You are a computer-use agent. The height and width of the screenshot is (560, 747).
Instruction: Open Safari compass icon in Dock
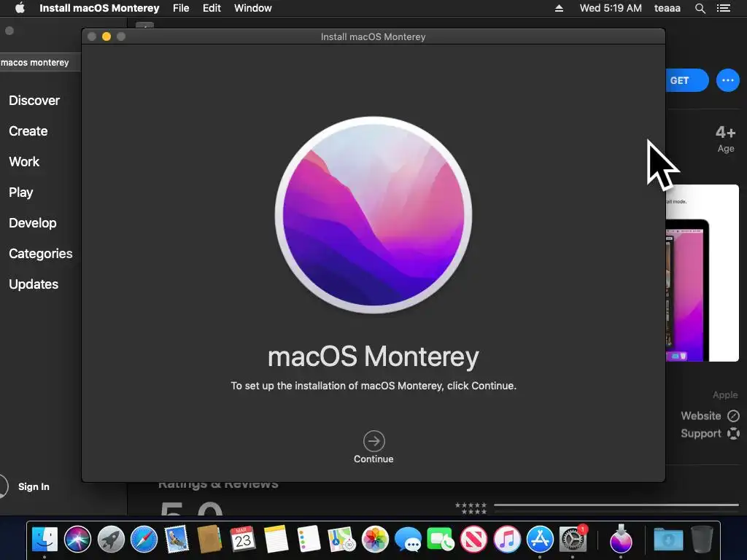pos(144,540)
